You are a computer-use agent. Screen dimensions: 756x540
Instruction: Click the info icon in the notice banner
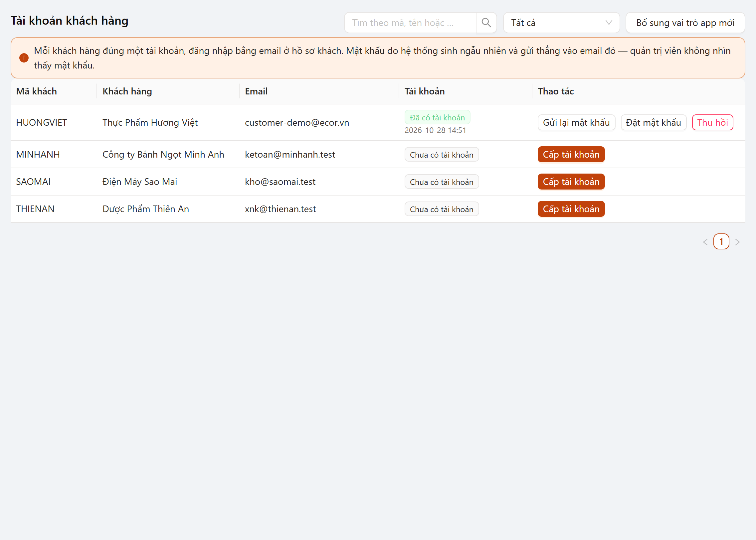click(x=24, y=58)
